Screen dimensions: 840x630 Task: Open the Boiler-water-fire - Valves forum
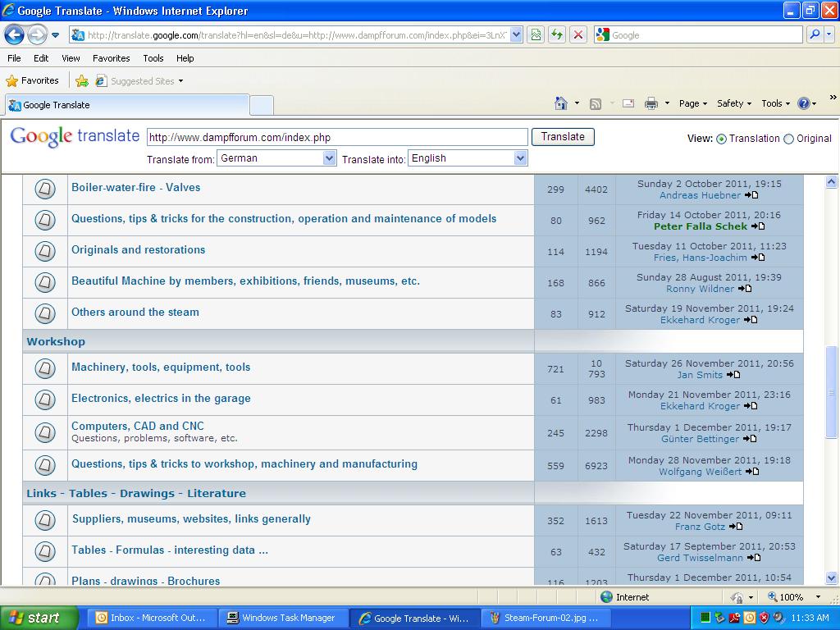[x=136, y=188]
